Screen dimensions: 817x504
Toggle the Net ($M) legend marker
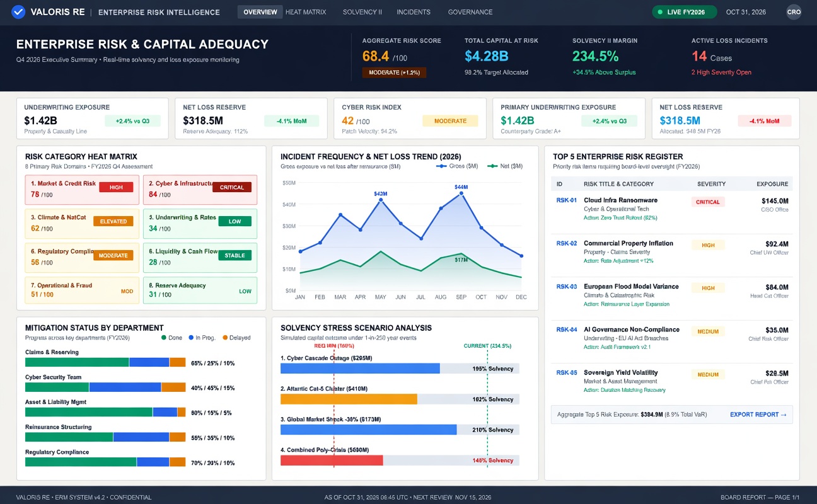click(x=492, y=166)
